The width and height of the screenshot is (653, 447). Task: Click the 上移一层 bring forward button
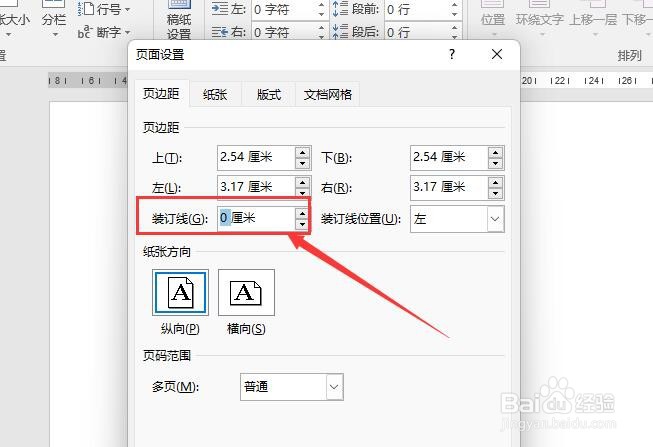(x=593, y=19)
